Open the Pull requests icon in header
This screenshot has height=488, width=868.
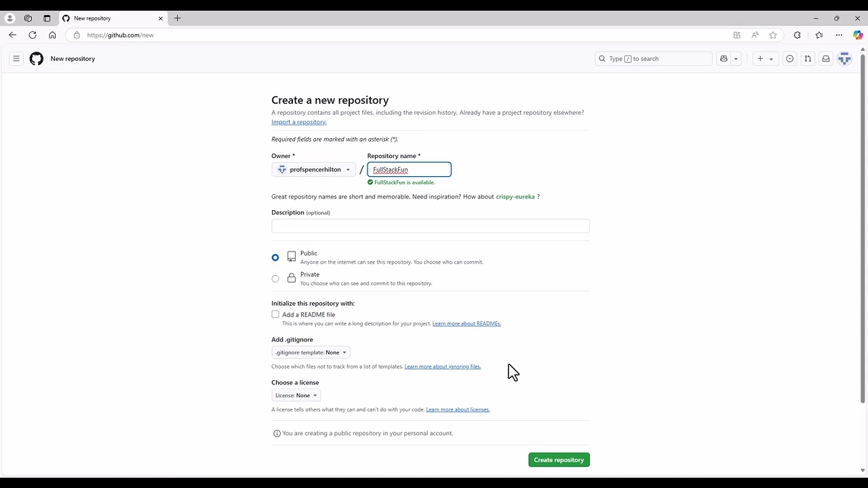click(808, 59)
